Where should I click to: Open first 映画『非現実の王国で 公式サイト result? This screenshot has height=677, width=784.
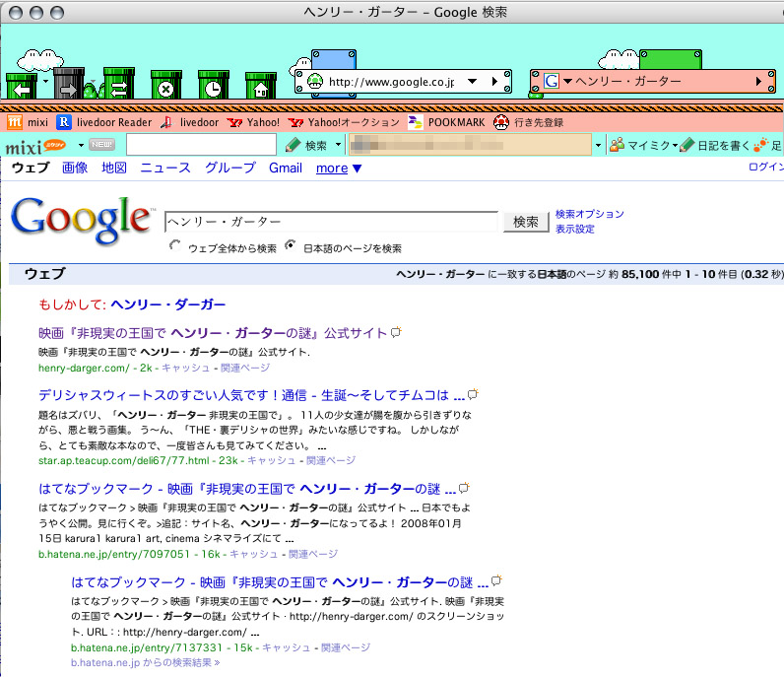pos(213,333)
